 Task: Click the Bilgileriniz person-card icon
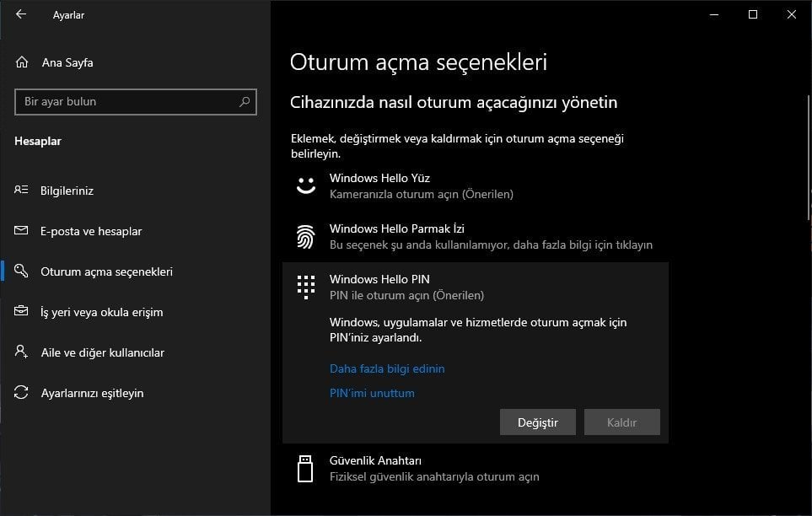tap(21, 190)
